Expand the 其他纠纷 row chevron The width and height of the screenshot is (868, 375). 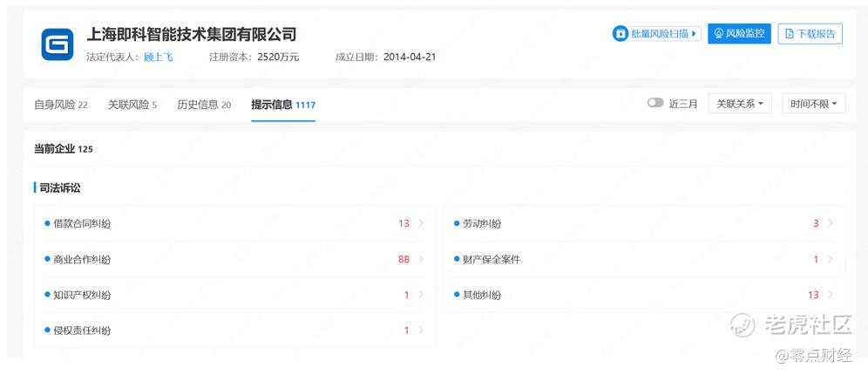point(831,295)
